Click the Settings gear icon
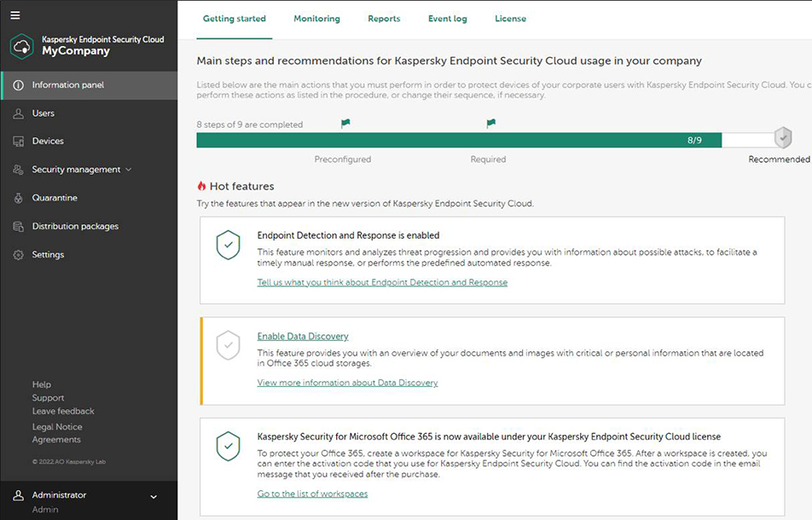This screenshot has height=520, width=812. click(x=18, y=255)
